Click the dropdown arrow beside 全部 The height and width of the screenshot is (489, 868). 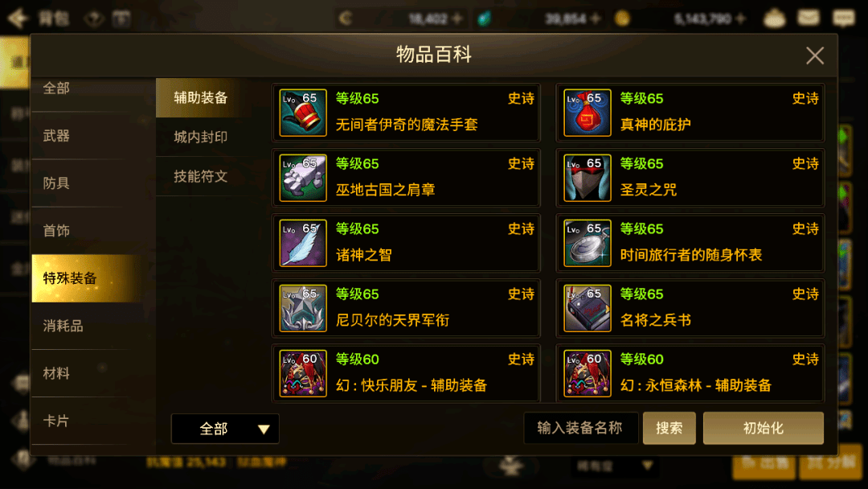click(264, 429)
